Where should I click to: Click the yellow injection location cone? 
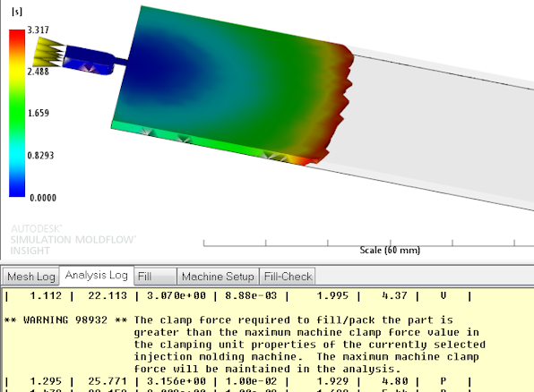tap(48, 53)
